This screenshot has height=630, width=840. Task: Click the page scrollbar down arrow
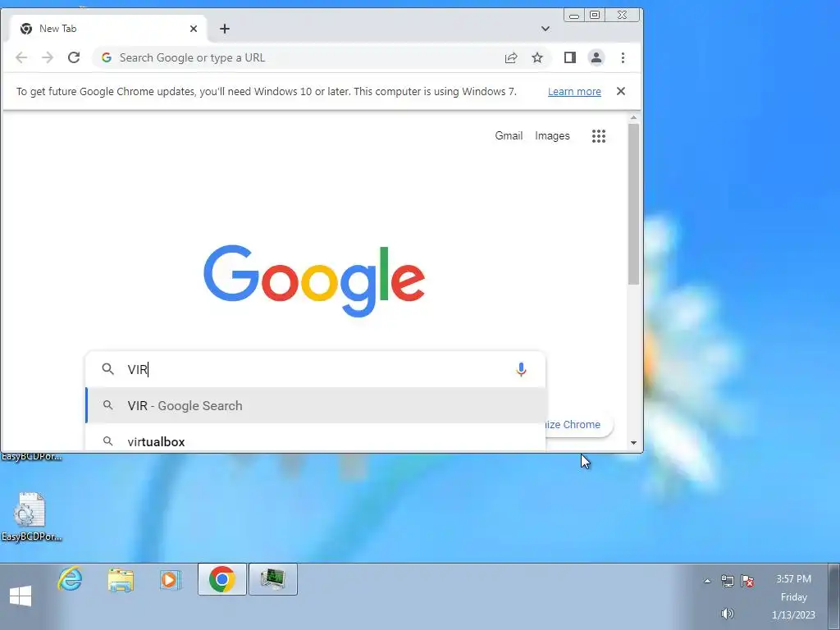[x=633, y=443]
